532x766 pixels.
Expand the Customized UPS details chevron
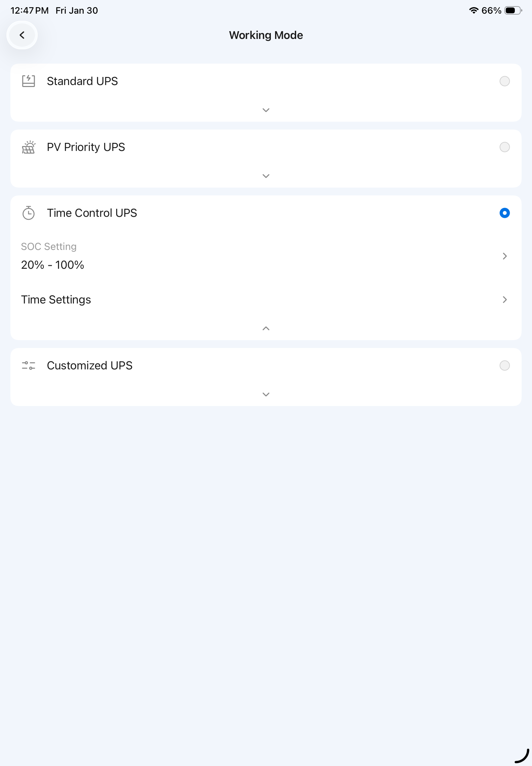pyautogui.click(x=266, y=394)
